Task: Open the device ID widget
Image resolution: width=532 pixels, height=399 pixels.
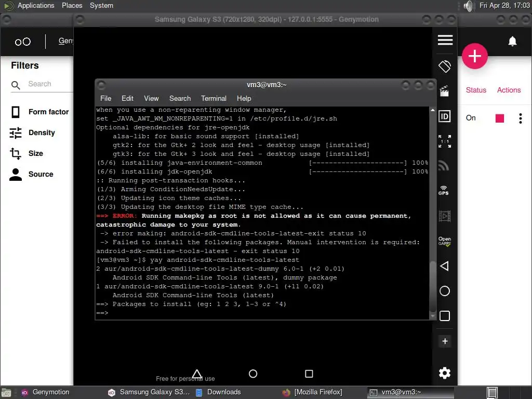Action: coord(445,116)
